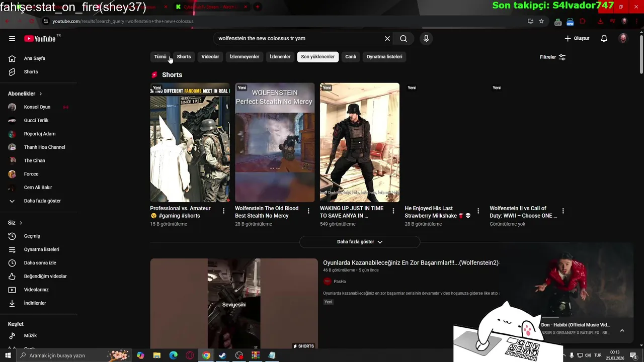The image size is (644, 362).
Task: Open Microsoft Edge from the taskbar
Action: [x=174, y=355]
